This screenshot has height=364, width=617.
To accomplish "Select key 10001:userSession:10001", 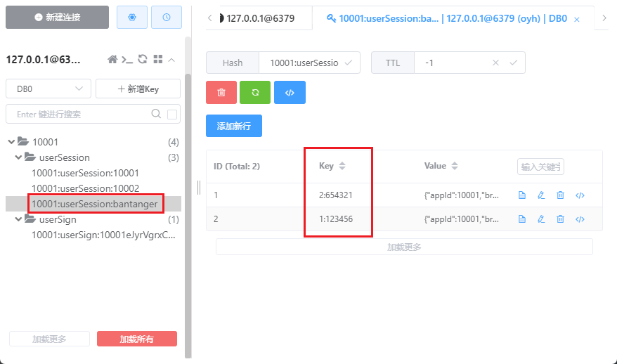I will coord(86,173).
